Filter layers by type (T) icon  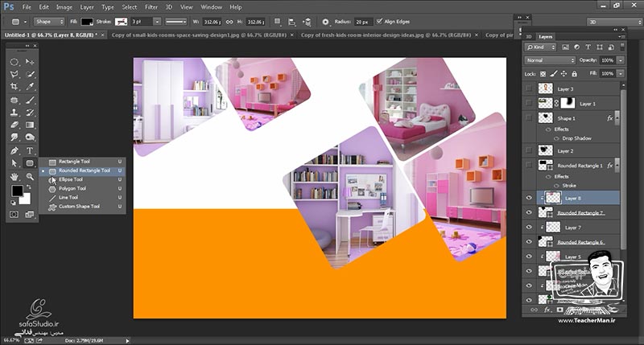click(588, 47)
